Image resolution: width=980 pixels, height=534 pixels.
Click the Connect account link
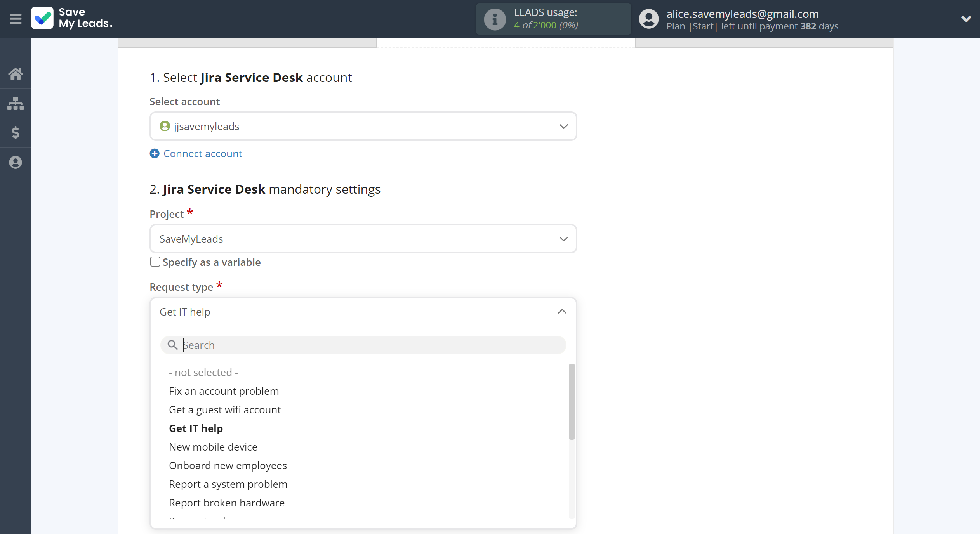[203, 154]
